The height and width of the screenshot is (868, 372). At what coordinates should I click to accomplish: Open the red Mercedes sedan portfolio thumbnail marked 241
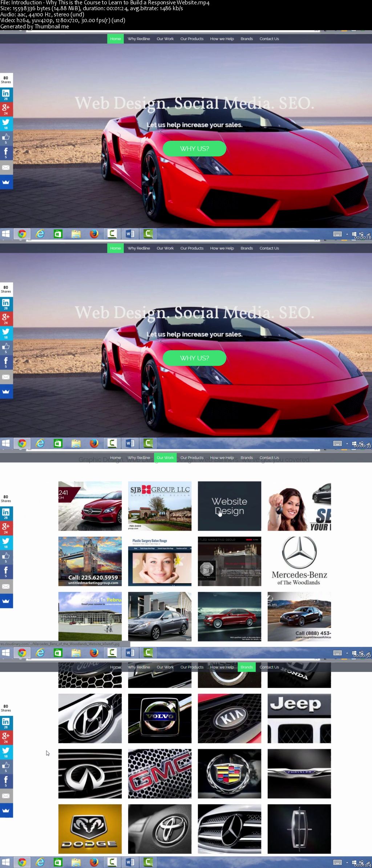pyautogui.click(x=90, y=506)
